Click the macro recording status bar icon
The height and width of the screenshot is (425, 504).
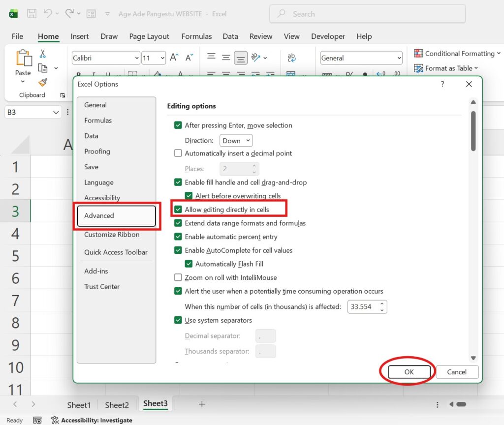pos(37,420)
